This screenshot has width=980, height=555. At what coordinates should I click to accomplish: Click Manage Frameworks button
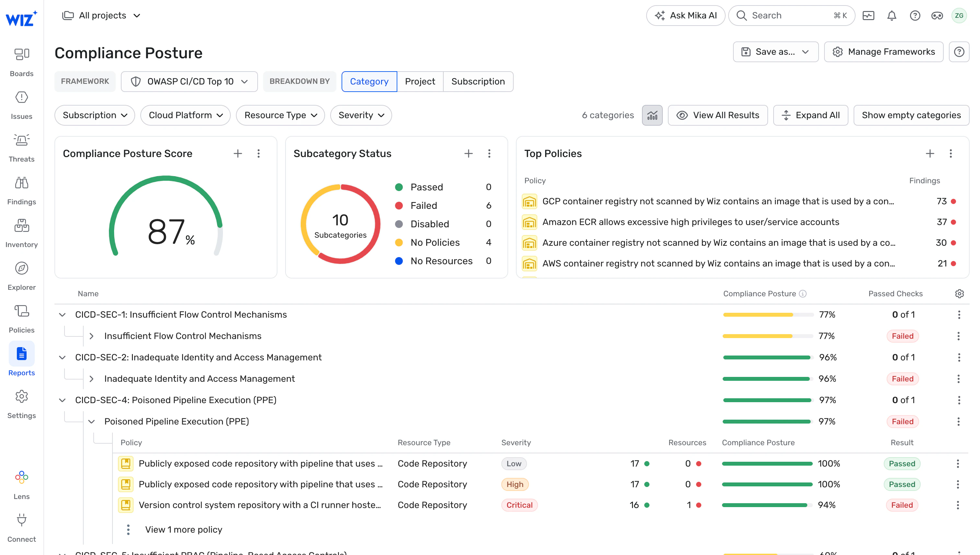pyautogui.click(x=883, y=52)
